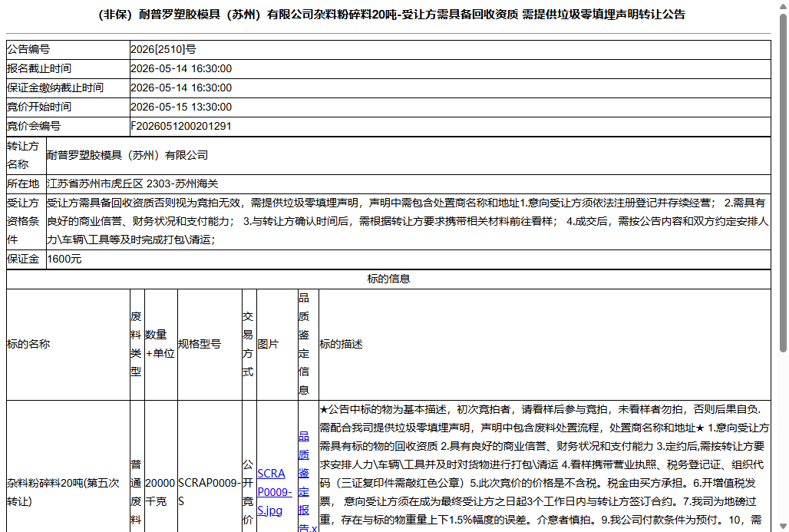This screenshot has height=532, width=789.
Task: Select bid start time 2026-05-15 13:30:00
Action: coord(181,107)
